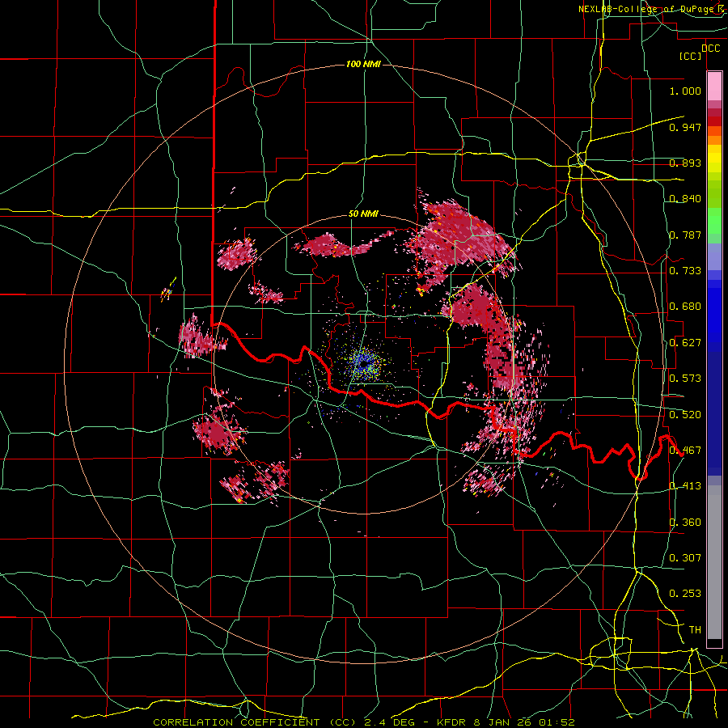Click the 0.253 scale value
This screenshot has height=728, width=728.
point(685,594)
